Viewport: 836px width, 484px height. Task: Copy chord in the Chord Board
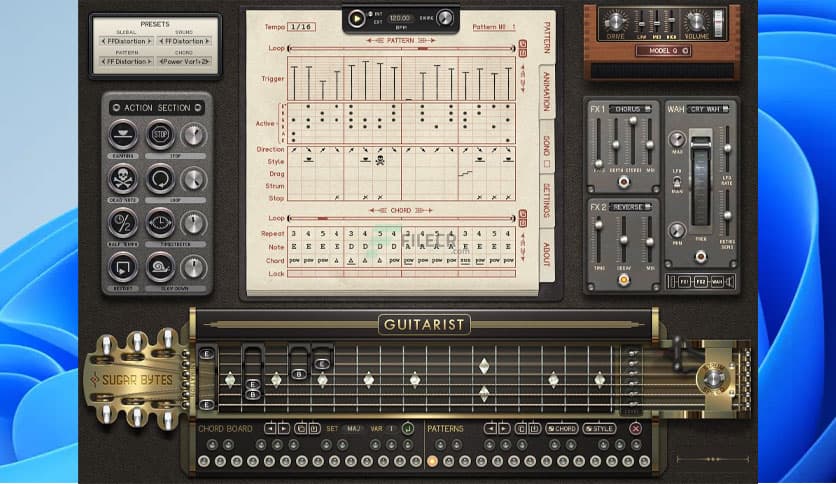(x=301, y=429)
